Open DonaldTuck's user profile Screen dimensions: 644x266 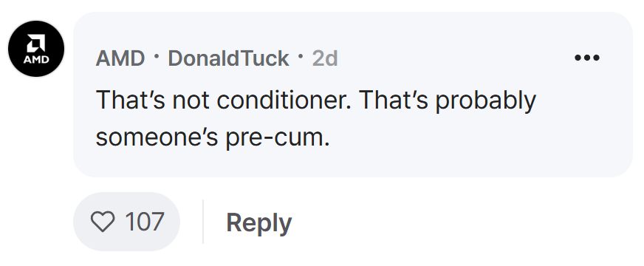228,58
